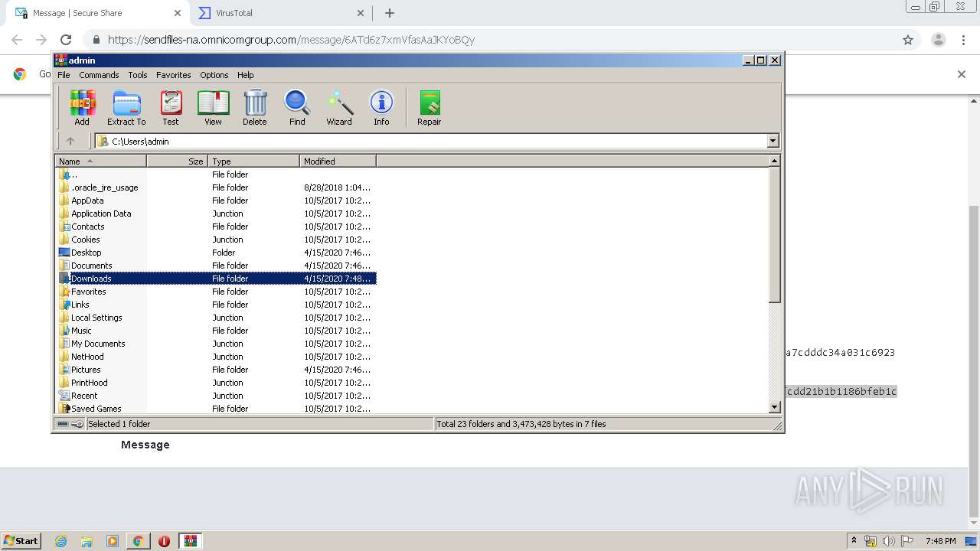Open Windows Explorer from taskbar

click(x=87, y=541)
